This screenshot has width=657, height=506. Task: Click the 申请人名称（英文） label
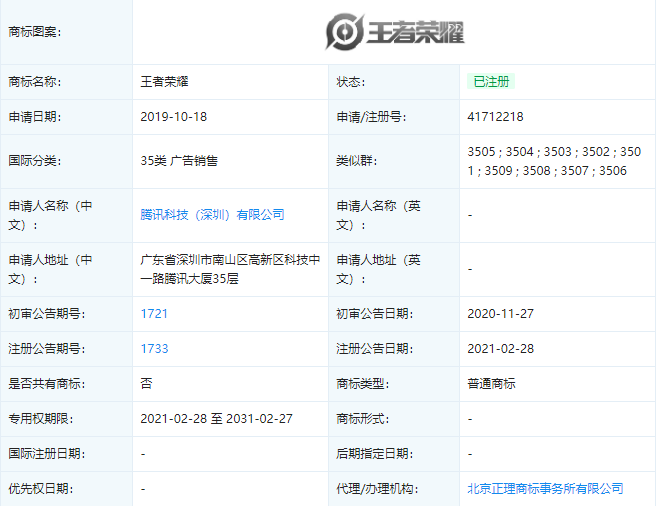[378, 215]
